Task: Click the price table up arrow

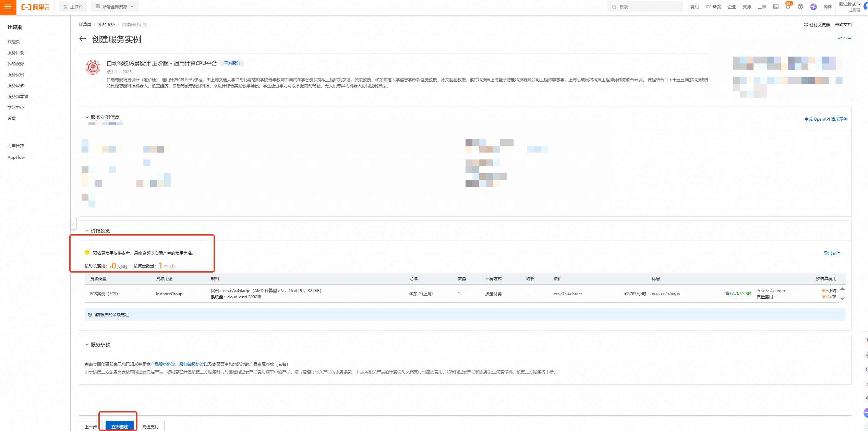Action: (842, 289)
